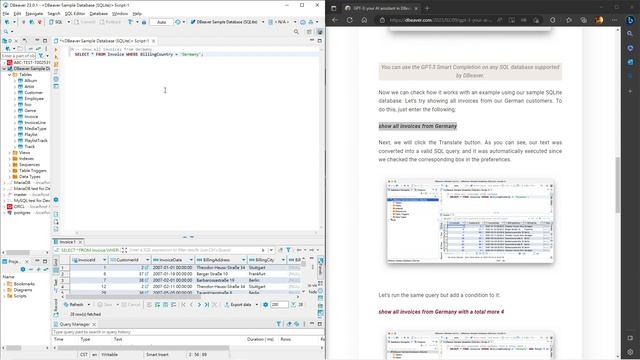Go to last row icon in results toolbar

point(207,304)
